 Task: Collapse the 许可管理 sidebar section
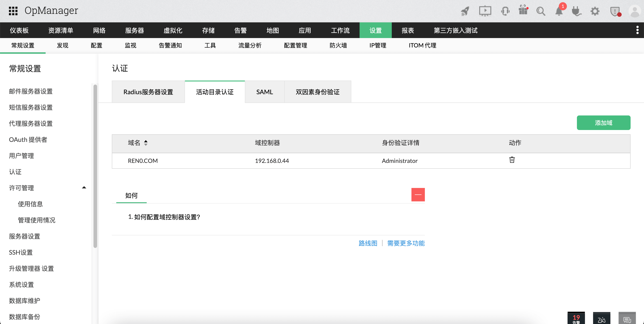pos(84,187)
